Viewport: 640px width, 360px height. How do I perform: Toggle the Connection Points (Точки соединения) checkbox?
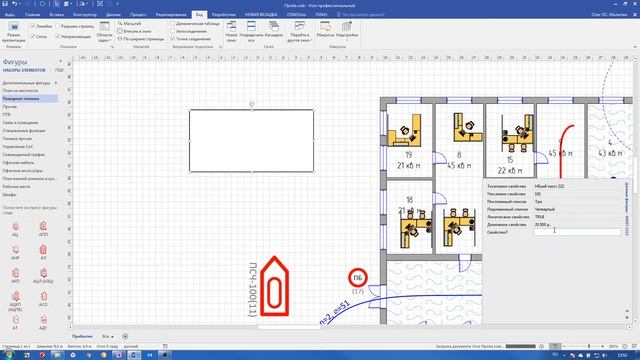point(173,39)
